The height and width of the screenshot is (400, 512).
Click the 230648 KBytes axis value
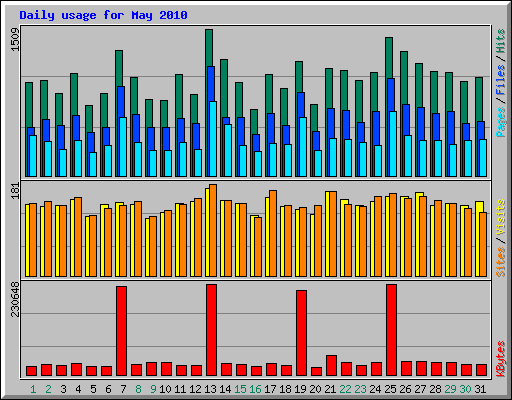pyautogui.click(x=15, y=299)
